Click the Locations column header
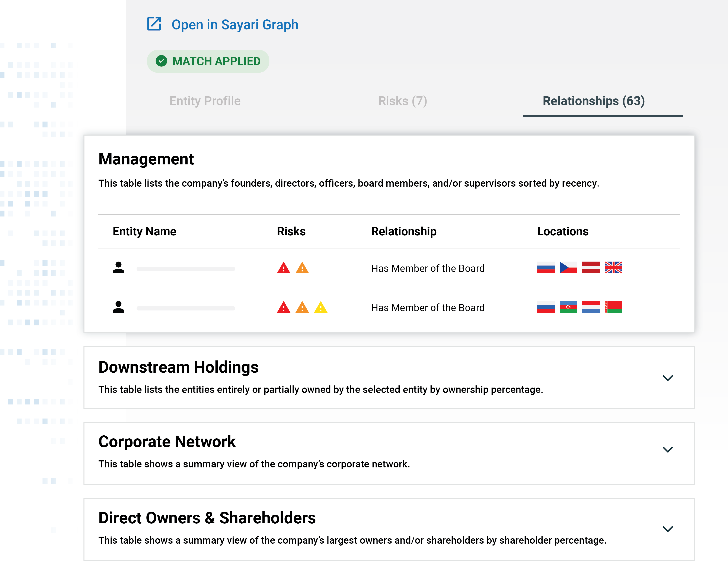 point(563,231)
